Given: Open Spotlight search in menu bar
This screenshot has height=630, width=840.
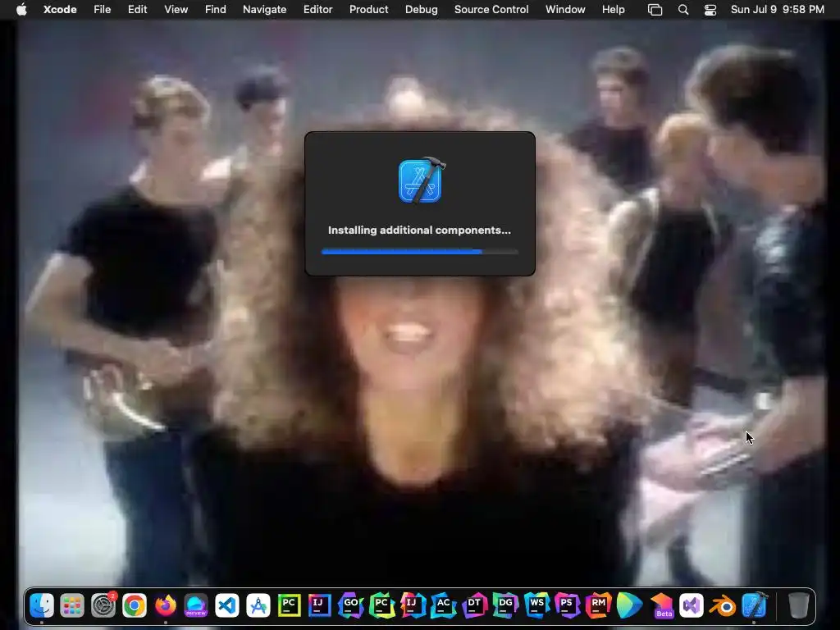Looking at the screenshot, I should [683, 10].
